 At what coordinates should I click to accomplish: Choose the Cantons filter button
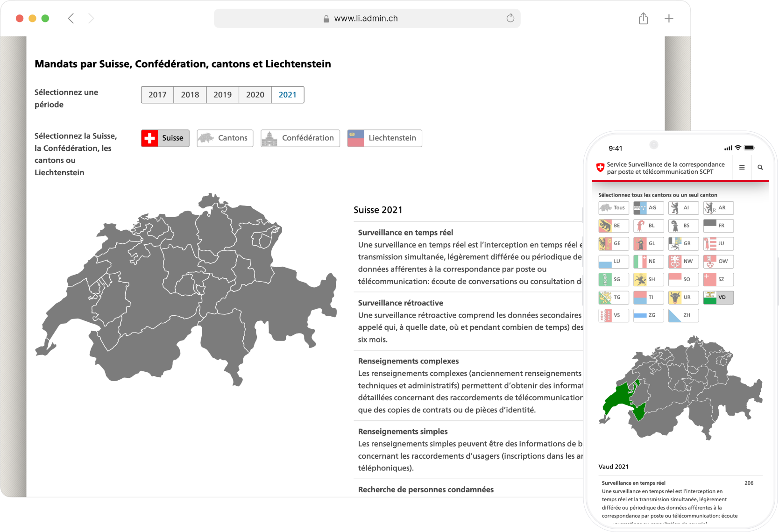pos(225,138)
